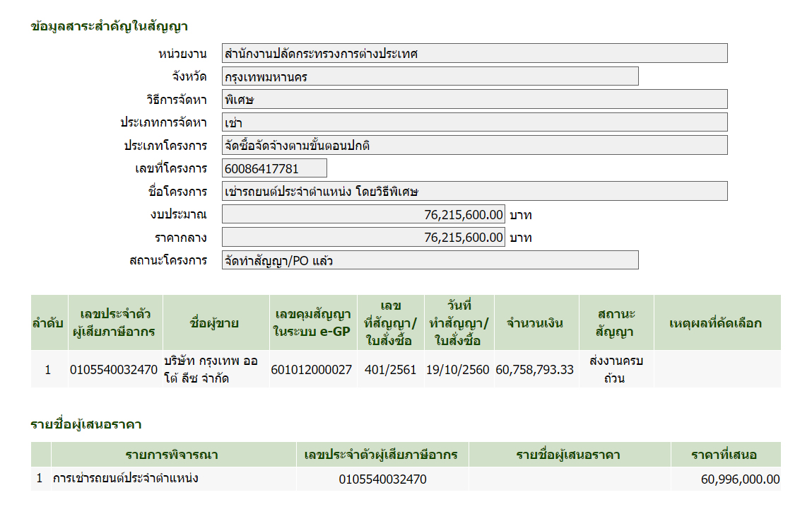Viewport: 812px width, 524px height.
Task: Focus the ประเภทโครงการ field
Action: (x=474, y=145)
